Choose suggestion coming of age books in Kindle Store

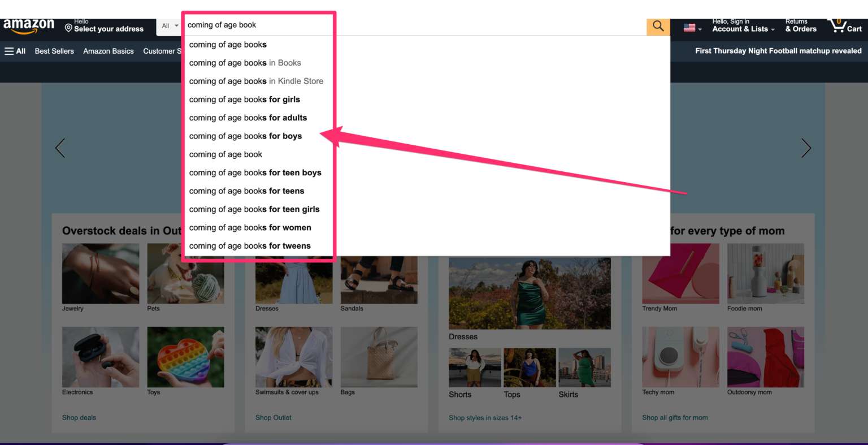256,81
